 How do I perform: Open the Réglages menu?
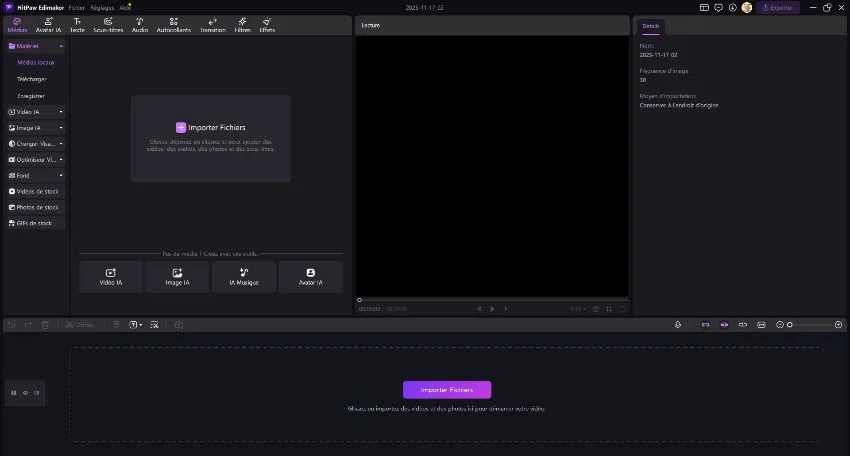(102, 7)
